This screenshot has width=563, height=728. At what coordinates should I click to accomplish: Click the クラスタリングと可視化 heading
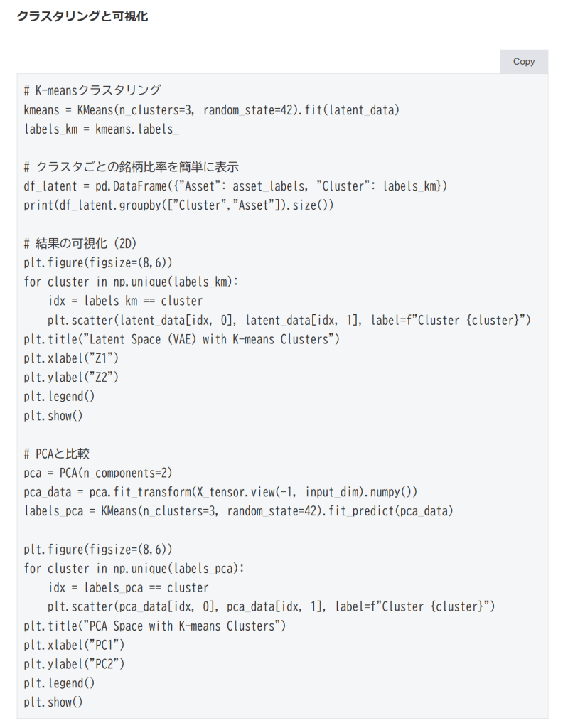(82, 16)
